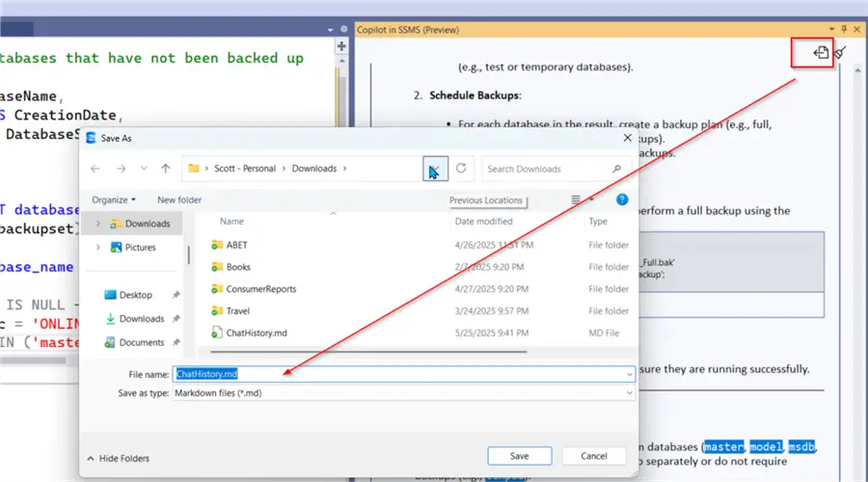Image resolution: width=868 pixels, height=482 pixels.
Task: Open editor tab list dropdown arrow
Action: coord(331,30)
